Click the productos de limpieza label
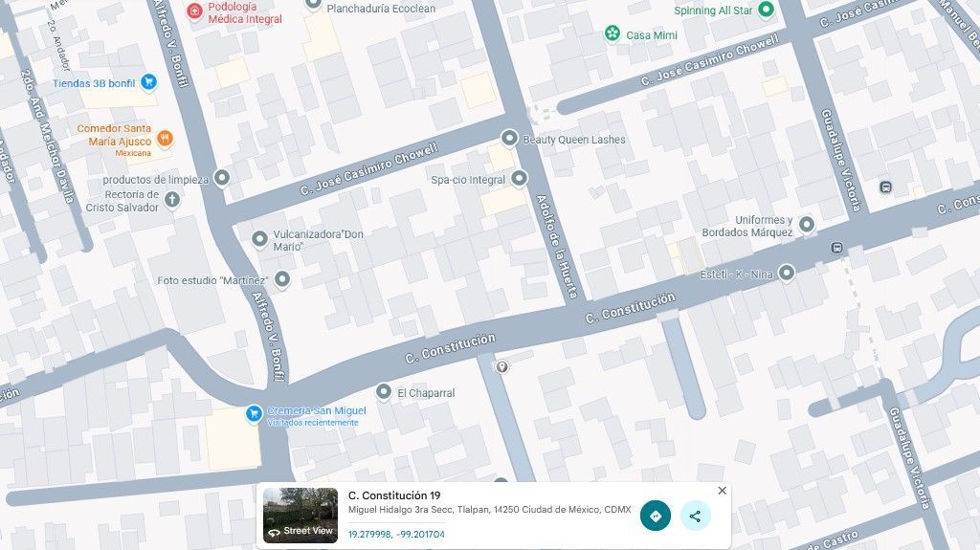 click(156, 180)
